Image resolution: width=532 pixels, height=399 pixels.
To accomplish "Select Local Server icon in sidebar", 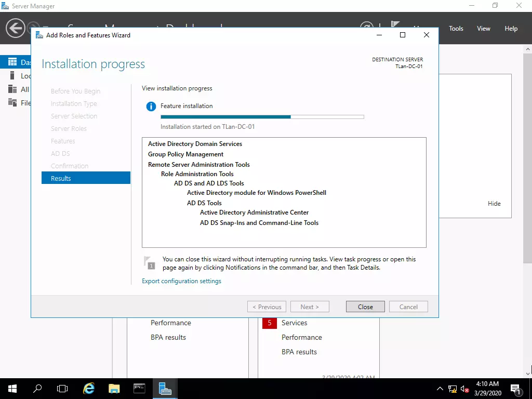I will coord(12,75).
